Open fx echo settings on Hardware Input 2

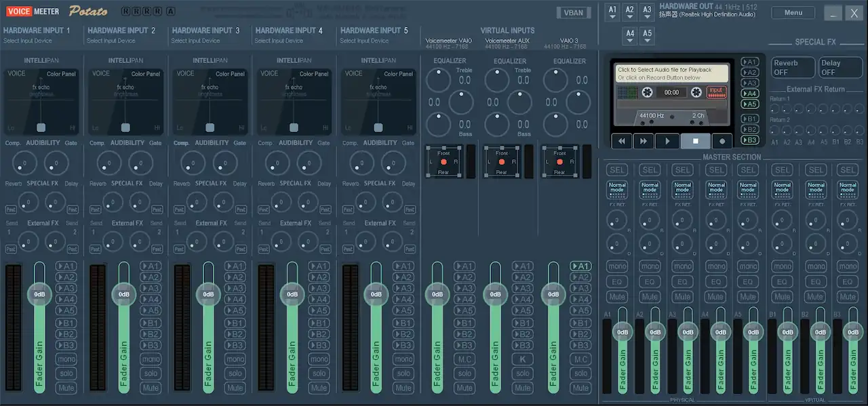click(125, 87)
